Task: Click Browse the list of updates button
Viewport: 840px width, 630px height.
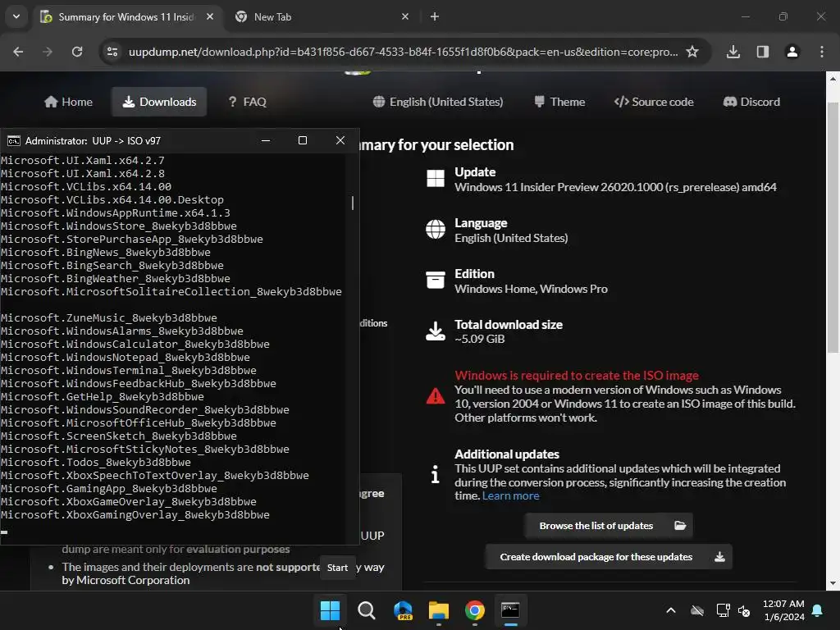Action: [x=609, y=526]
